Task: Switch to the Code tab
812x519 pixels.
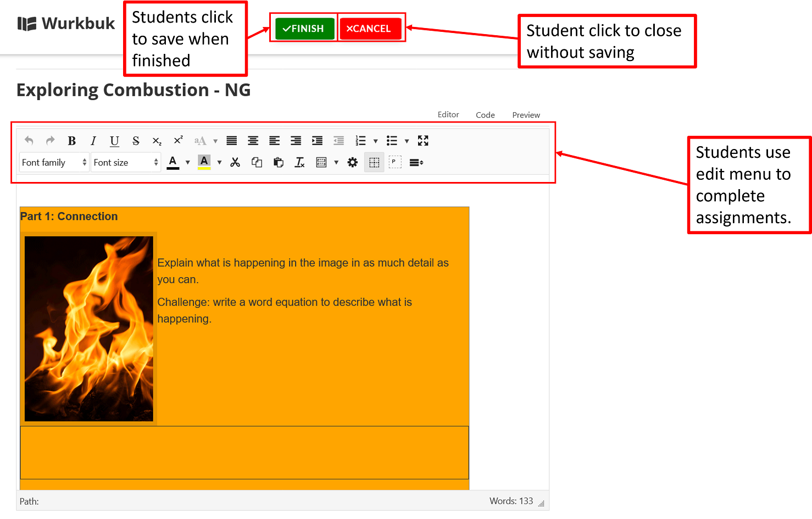Action: 485,115
